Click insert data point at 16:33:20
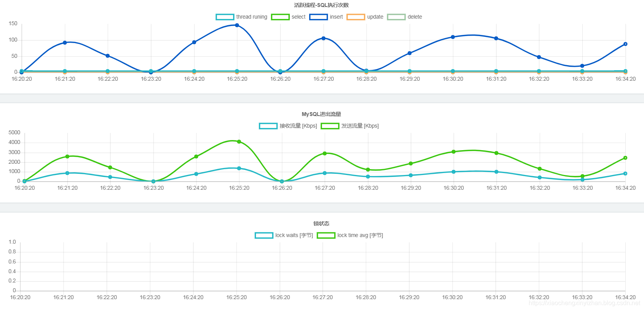 tap(582, 66)
